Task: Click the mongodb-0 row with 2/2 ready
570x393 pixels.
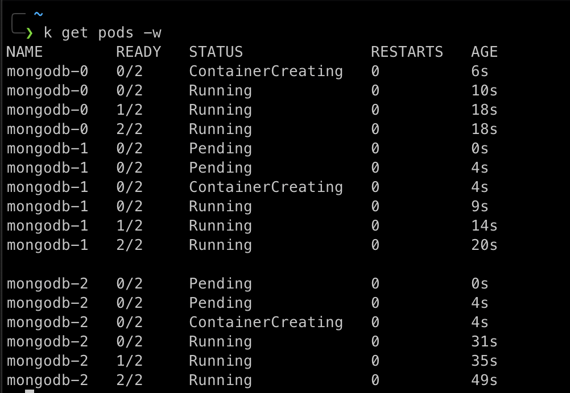Action: (252, 129)
